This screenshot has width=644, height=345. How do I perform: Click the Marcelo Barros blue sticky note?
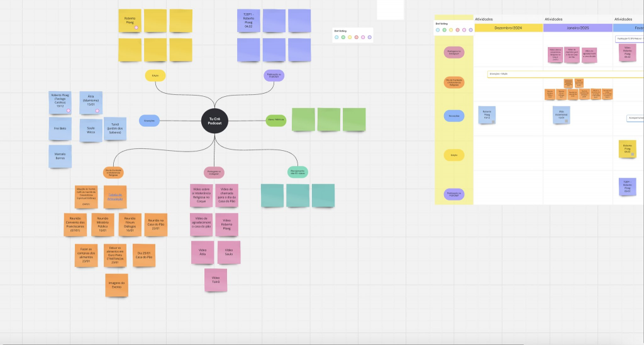(60, 156)
